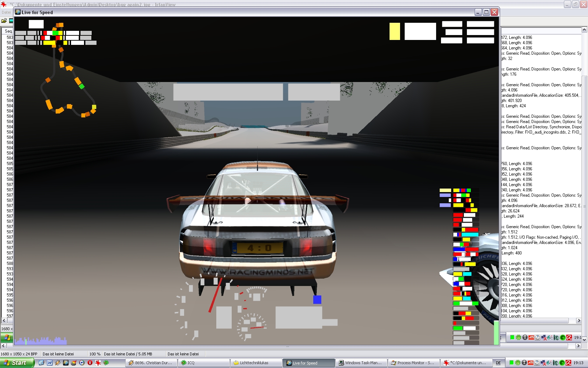
Task: Launch Microsoft Word from Quick Launch
Action: tap(49, 363)
